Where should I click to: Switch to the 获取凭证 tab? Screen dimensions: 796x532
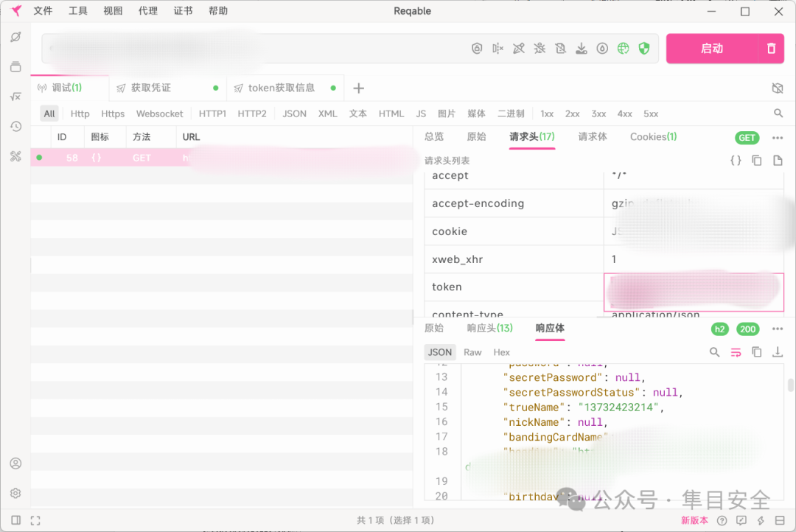pos(167,88)
